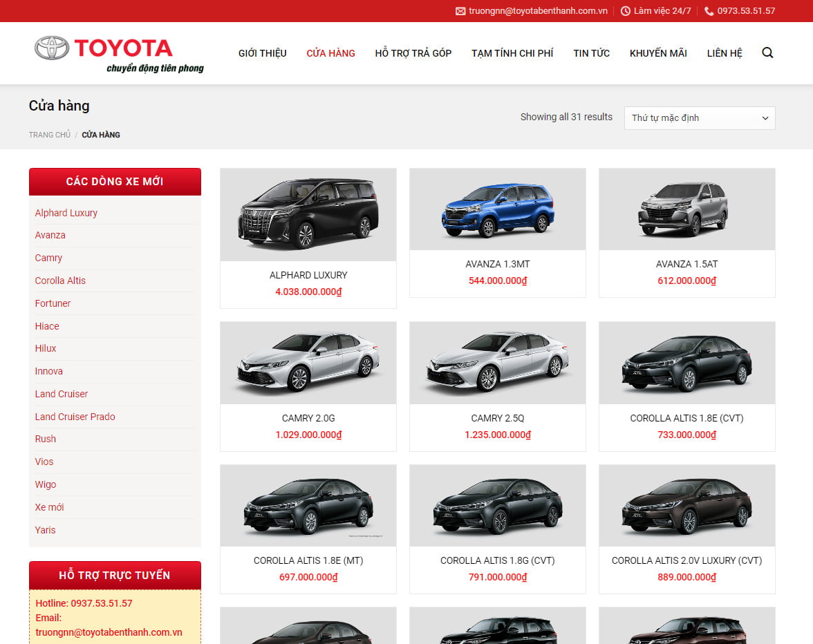Click the Alphard Luxury car image
Viewport: 813px width, 644px height.
(x=308, y=214)
